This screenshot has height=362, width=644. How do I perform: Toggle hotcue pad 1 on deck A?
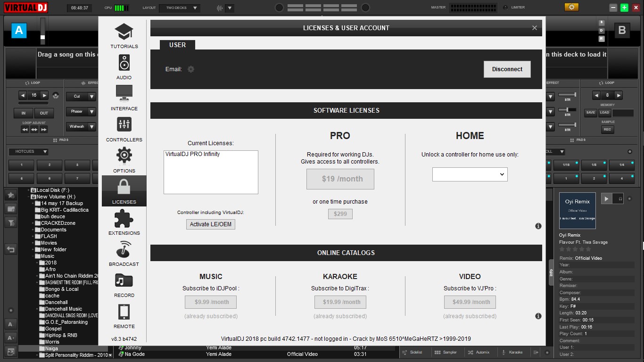tap(21, 165)
